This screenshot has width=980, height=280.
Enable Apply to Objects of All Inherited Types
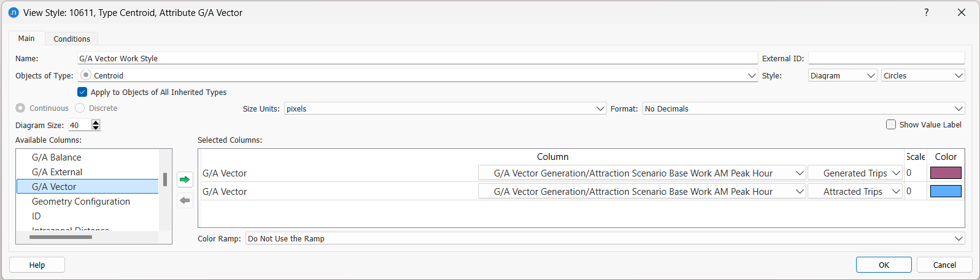click(x=82, y=92)
